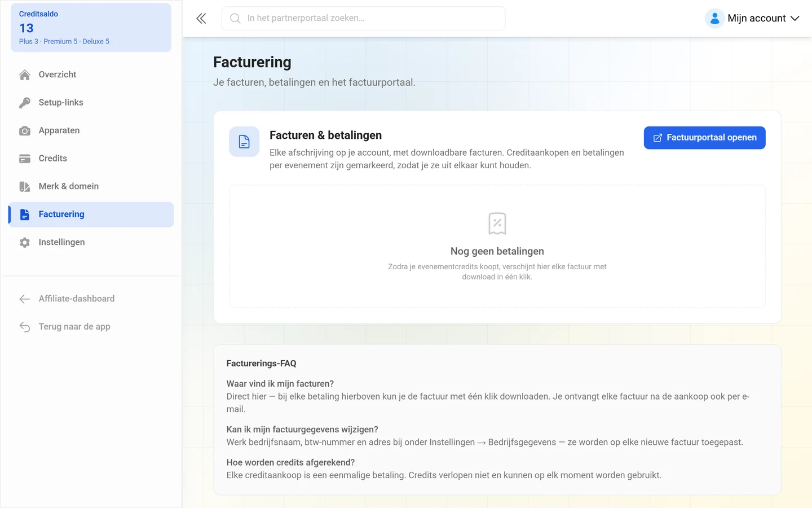812x508 pixels.
Task: Go to the Affiliate-dashboard link
Action: tap(91, 299)
